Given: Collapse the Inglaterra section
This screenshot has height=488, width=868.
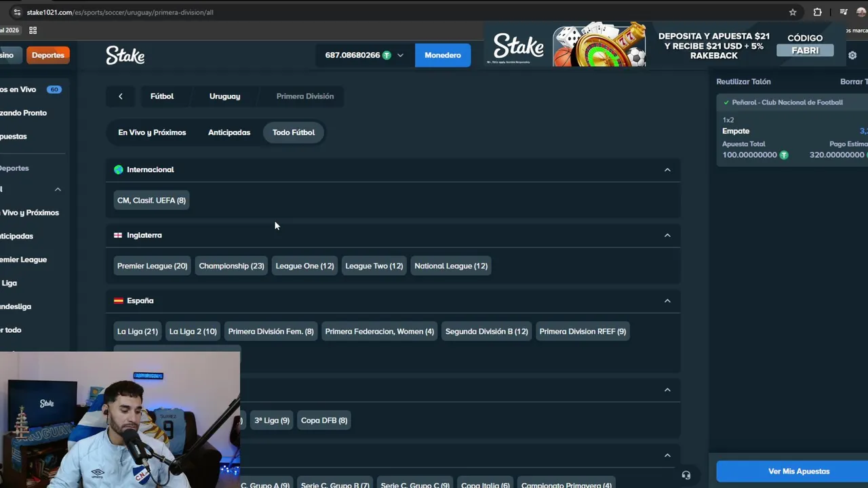Looking at the screenshot, I should tap(667, 235).
